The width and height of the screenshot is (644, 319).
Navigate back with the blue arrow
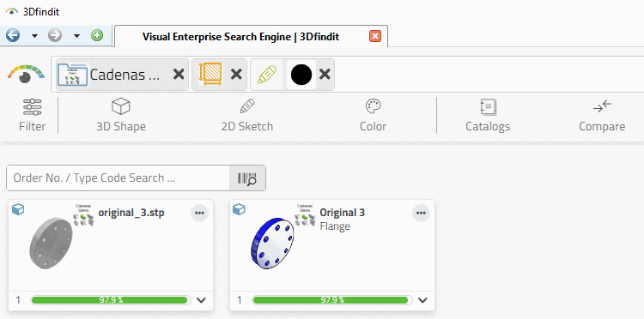tap(13, 36)
